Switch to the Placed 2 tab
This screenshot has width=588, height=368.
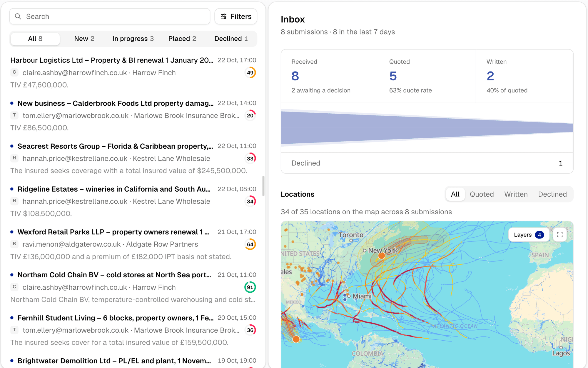coord(182,39)
